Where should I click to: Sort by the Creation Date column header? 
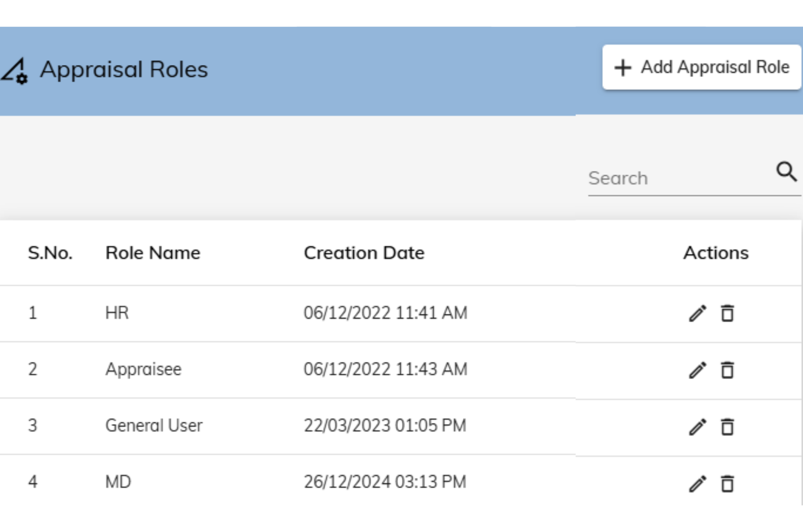[x=364, y=253]
